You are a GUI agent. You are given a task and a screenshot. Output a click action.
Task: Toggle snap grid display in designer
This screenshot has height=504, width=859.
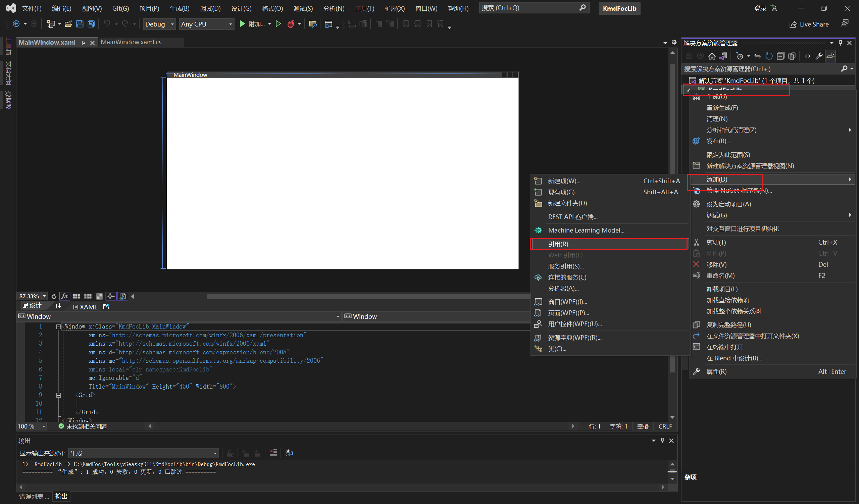click(77, 296)
